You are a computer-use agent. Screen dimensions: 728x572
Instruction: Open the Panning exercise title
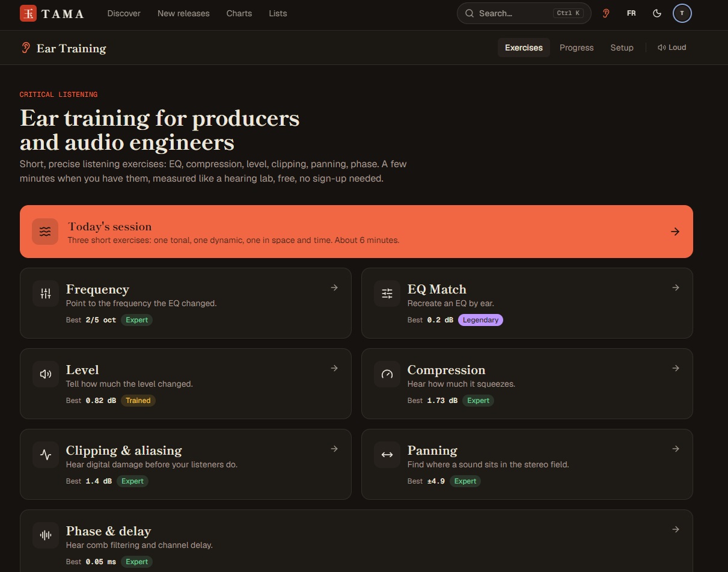click(x=432, y=451)
